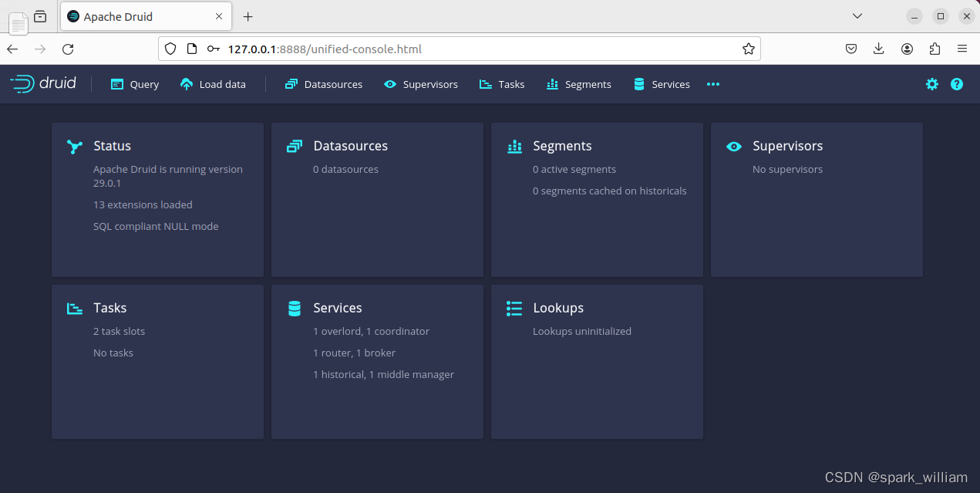
Task: Click the Datasources card stacked icon
Action: click(294, 147)
